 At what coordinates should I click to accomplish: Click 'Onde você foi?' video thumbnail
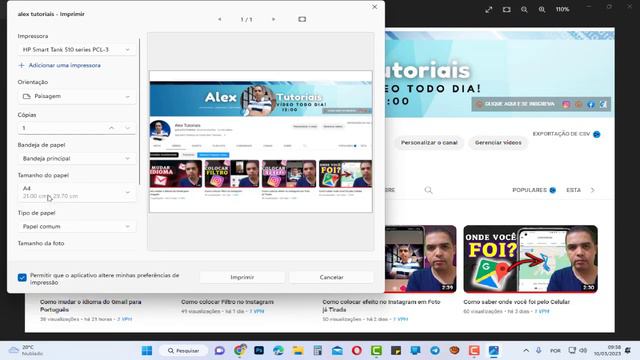point(531,259)
